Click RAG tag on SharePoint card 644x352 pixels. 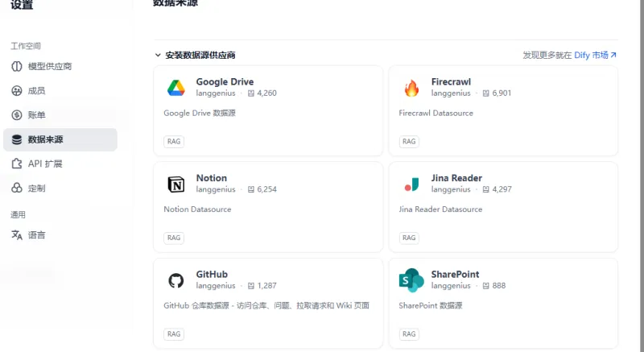[409, 334]
